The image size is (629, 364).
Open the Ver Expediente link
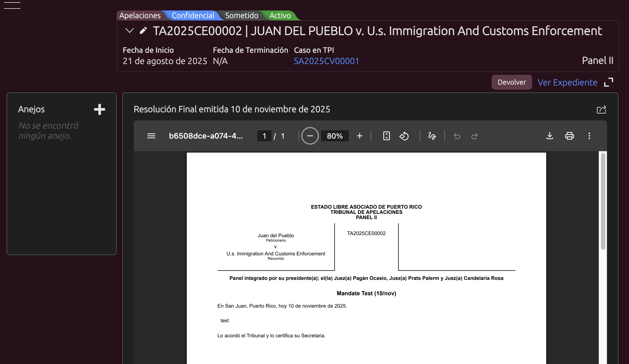[x=567, y=82]
